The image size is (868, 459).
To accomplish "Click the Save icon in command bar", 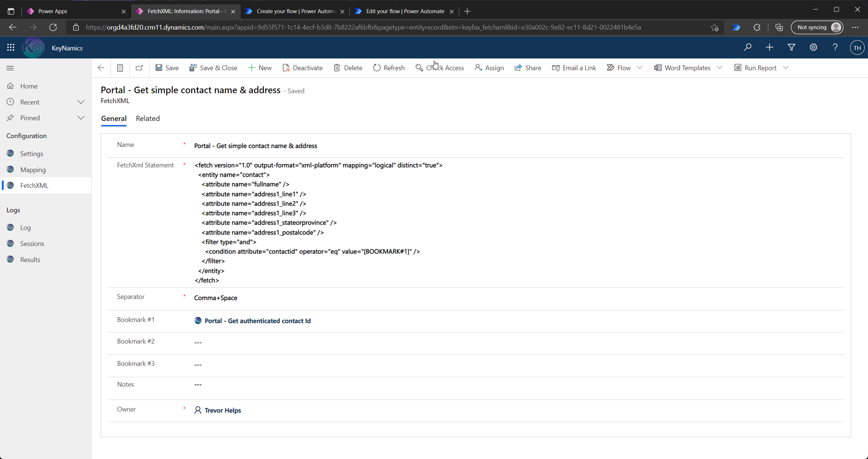I will [x=159, y=68].
